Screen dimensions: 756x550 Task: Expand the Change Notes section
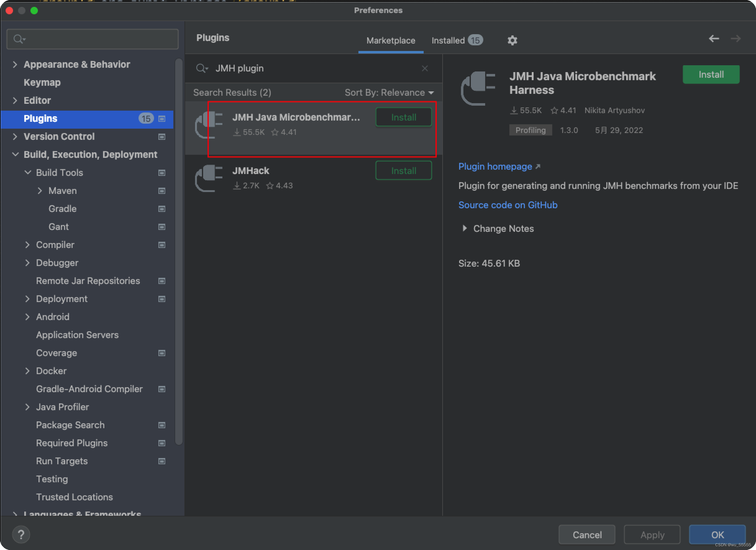tap(464, 228)
